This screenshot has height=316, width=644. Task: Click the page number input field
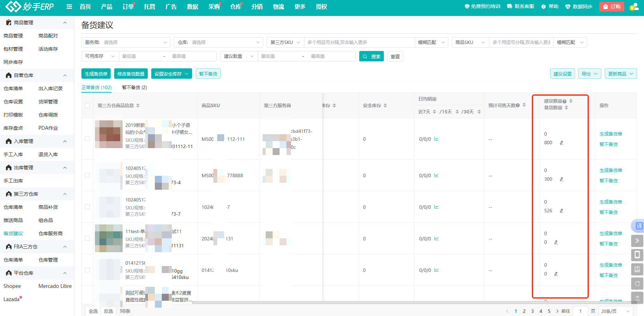point(580,311)
